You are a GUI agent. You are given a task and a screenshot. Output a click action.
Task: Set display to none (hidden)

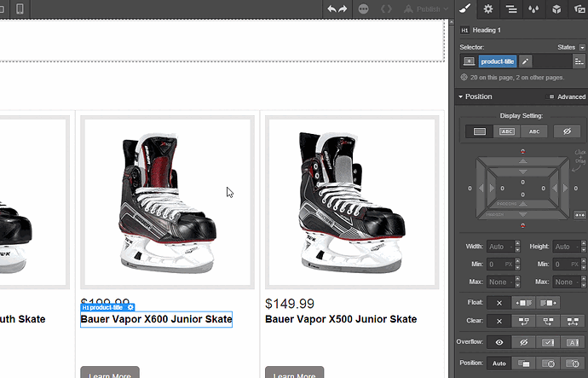point(567,131)
